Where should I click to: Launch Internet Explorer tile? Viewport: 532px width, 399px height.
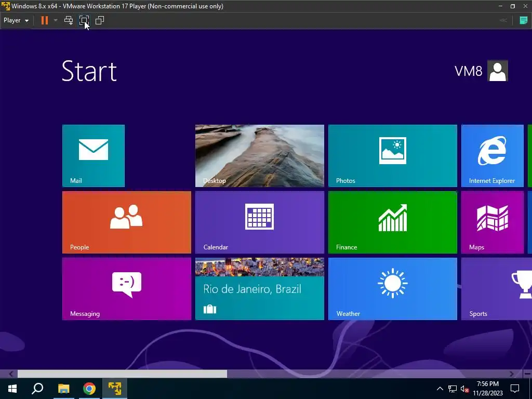pos(493,156)
